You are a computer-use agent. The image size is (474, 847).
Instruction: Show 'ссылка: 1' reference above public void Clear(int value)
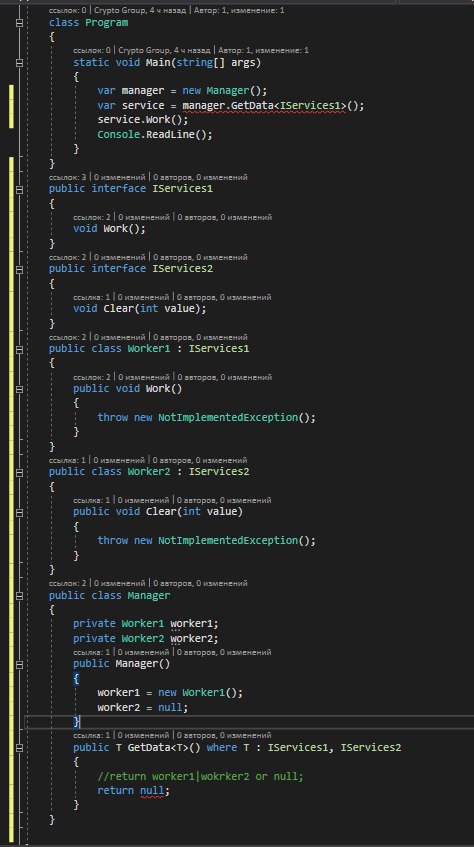click(92, 500)
